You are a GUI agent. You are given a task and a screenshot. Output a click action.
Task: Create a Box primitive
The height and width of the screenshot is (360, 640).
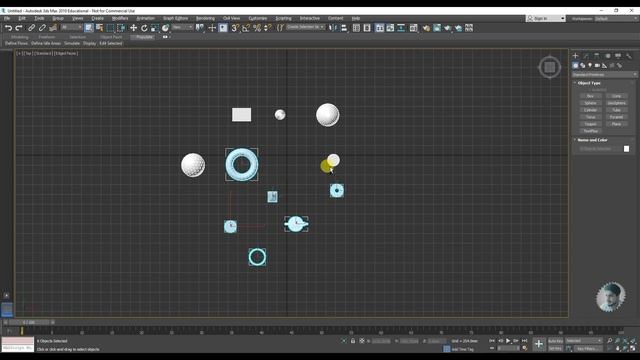point(590,96)
